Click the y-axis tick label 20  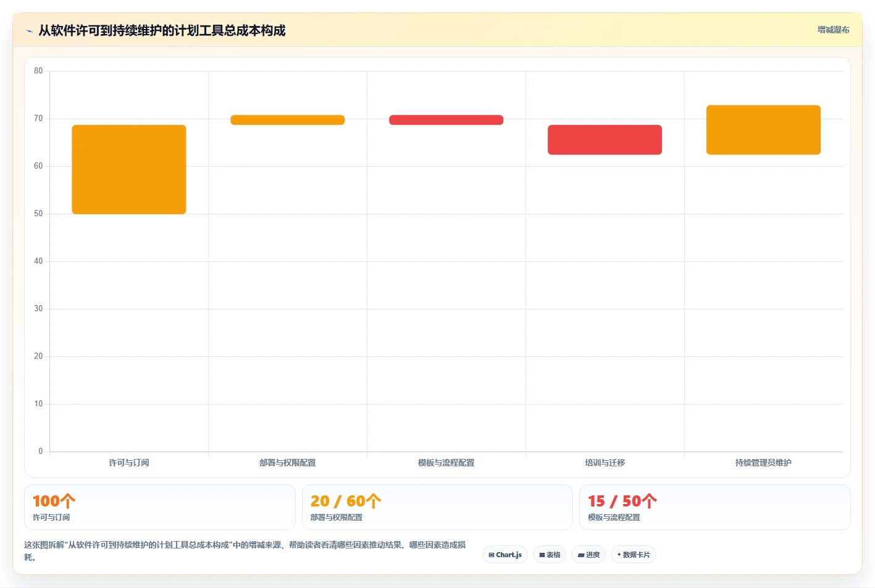tap(38, 356)
